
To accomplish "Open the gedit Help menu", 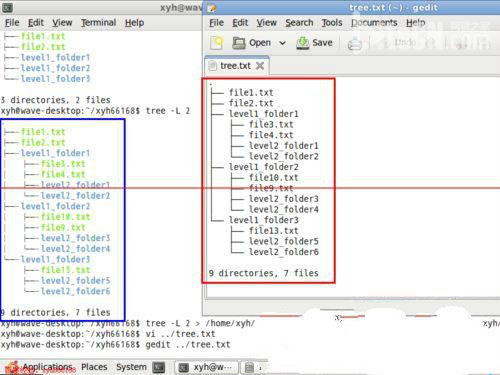I will (x=415, y=23).
